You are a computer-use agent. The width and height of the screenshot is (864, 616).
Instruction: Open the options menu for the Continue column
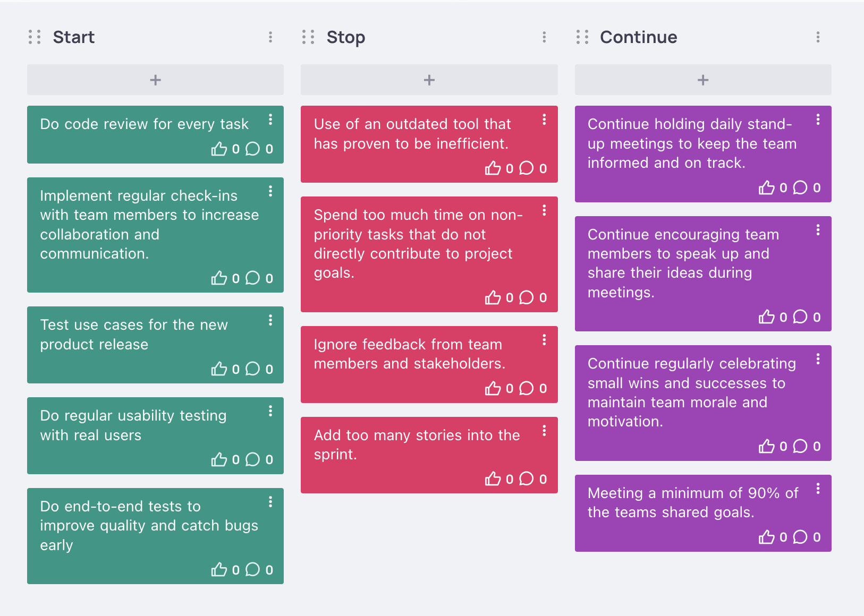(x=817, y=37)
